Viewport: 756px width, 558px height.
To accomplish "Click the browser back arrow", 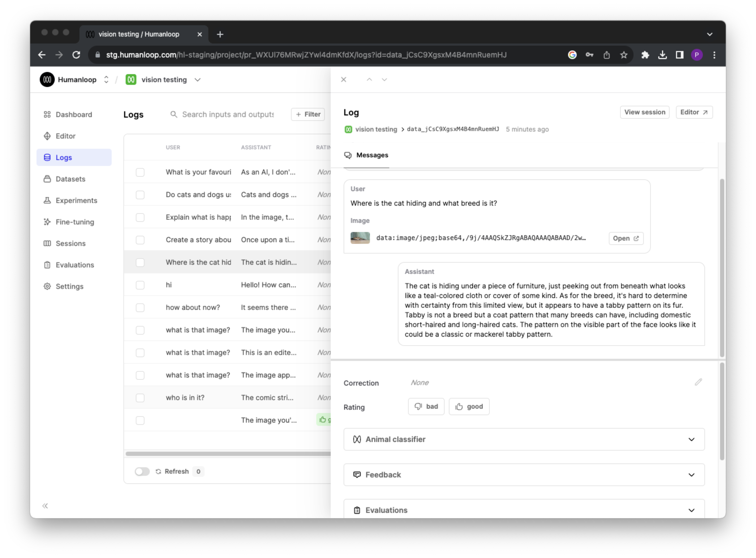I will [x=42, y=55].
